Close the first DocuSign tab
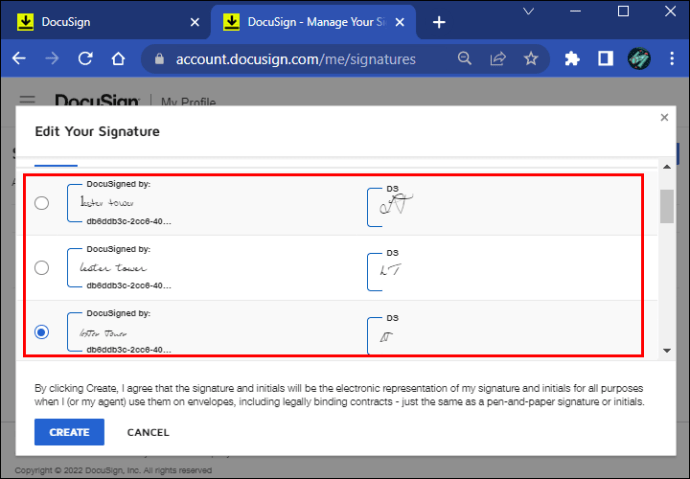This screenshot has height=479, width=690. (x=195, y=22)
